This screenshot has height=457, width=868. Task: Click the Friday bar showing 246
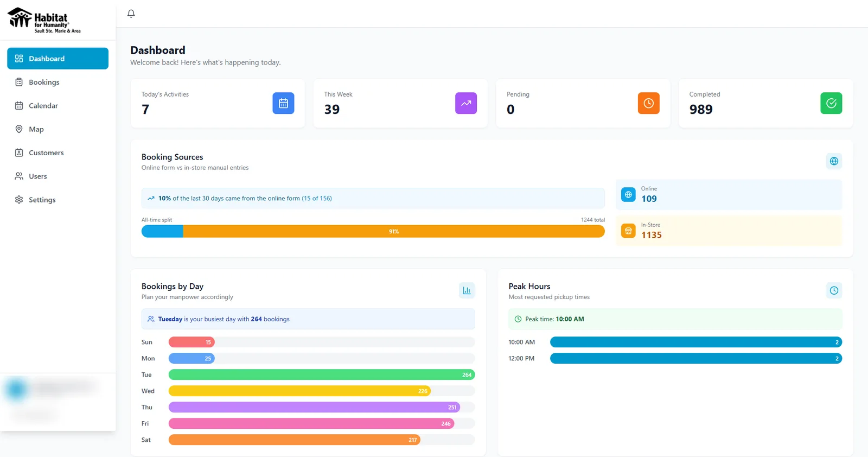click(x=311, y=423)
